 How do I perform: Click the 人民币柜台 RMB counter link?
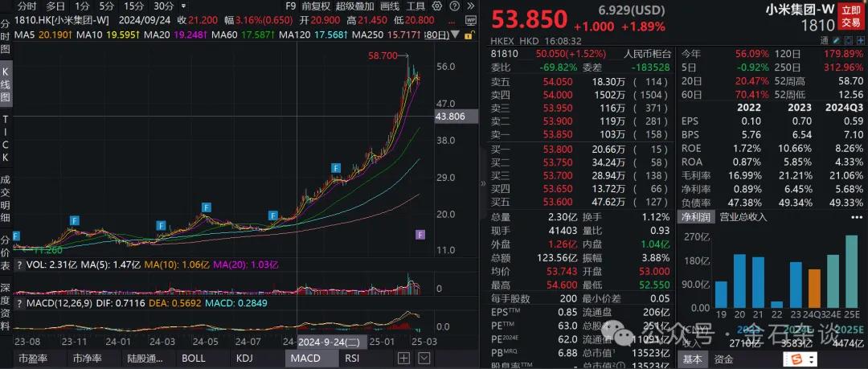(646, 55)
